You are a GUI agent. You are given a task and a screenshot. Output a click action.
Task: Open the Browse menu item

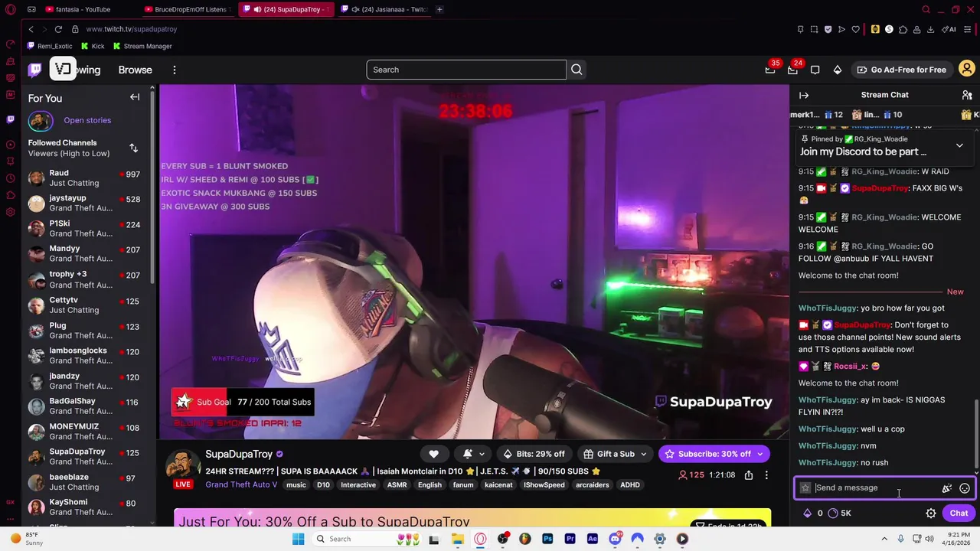coord(135,70)
